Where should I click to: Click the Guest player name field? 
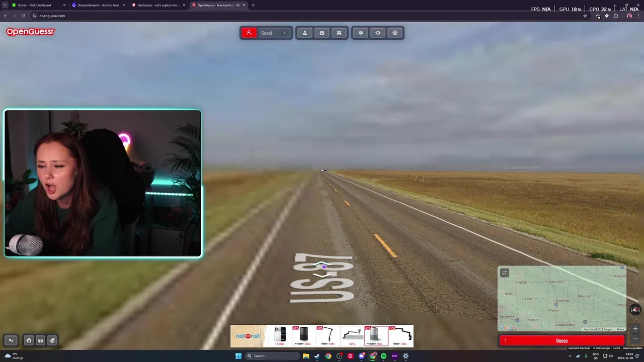click(x=274, y=33)
